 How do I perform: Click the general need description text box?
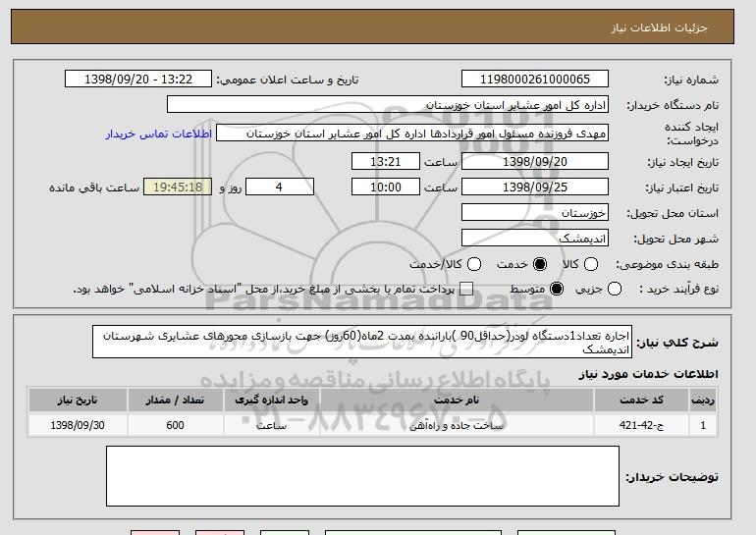pyautogui.click(x=362, y=342)
